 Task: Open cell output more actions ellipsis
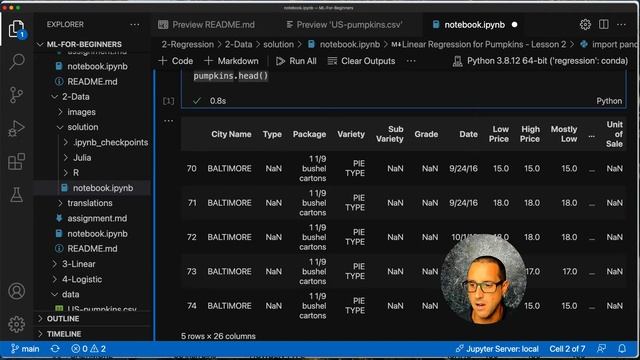coord(168,120)
